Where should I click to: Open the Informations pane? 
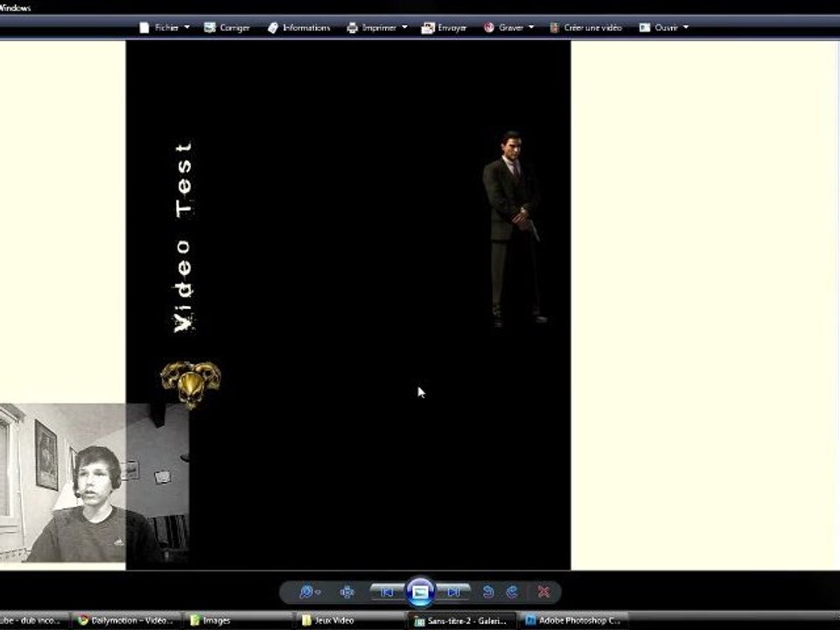[299, 27]
